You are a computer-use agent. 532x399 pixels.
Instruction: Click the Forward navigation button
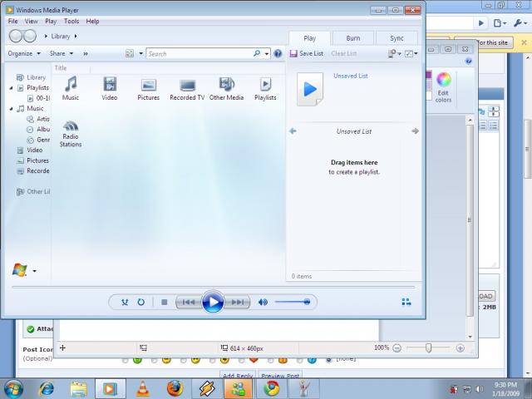[x=30, y=36]
